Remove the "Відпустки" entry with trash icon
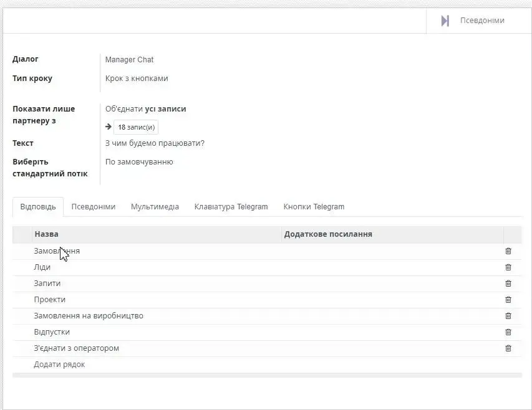532x410 pixels. click(x=508, y=331)
